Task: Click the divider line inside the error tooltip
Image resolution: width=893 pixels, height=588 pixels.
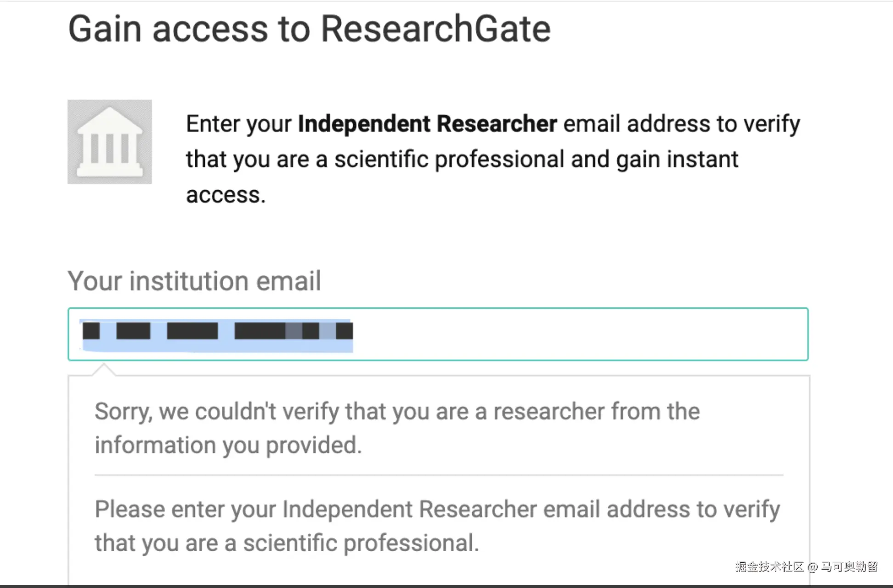Action: click(438, 475)
